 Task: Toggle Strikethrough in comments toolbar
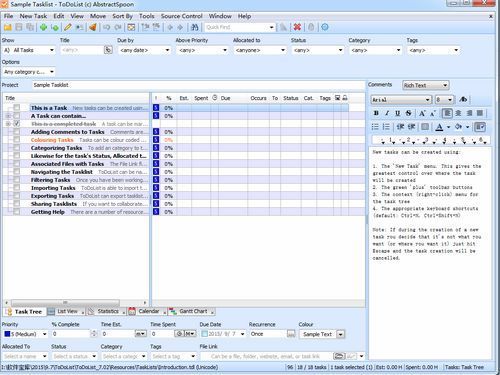tap(408, 113)
